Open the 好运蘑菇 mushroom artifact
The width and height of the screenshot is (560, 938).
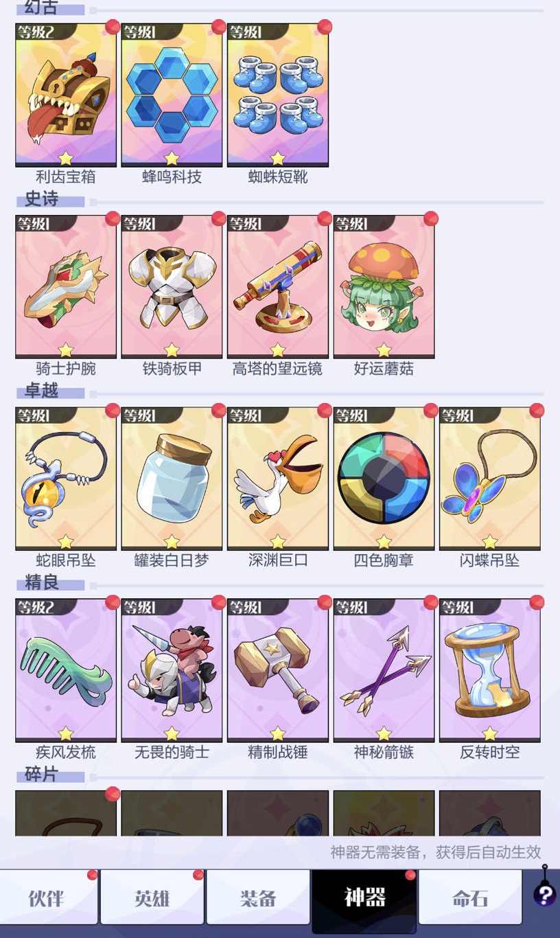(x=384, y=286)
